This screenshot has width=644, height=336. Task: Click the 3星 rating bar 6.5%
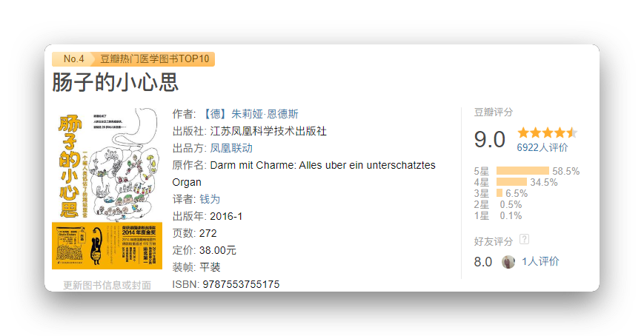pyautogui.click(x=499, y=193)
